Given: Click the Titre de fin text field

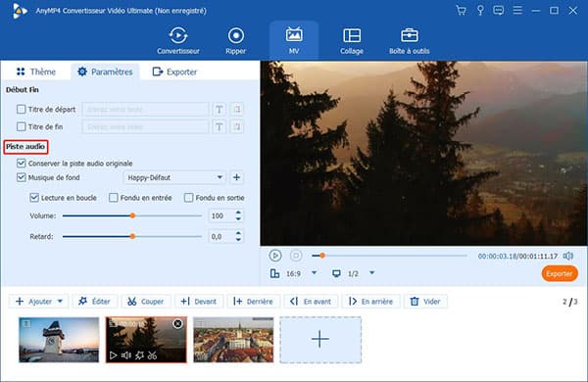Looking at the screenshot, I should [x=145, y=126].
